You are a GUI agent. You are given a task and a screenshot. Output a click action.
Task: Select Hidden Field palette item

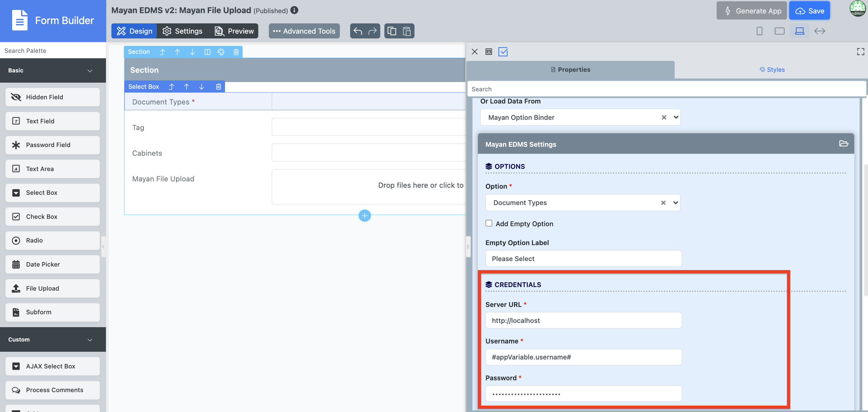click(x=52, y=97)
